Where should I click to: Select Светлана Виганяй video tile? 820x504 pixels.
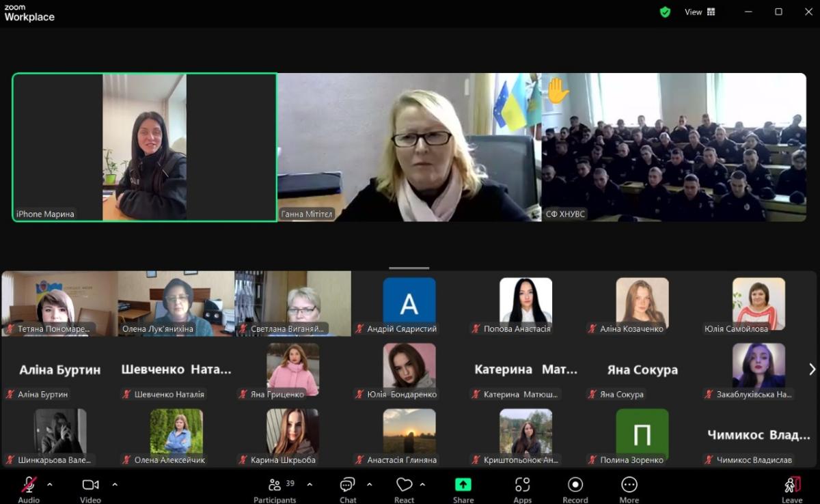point(293,303)
